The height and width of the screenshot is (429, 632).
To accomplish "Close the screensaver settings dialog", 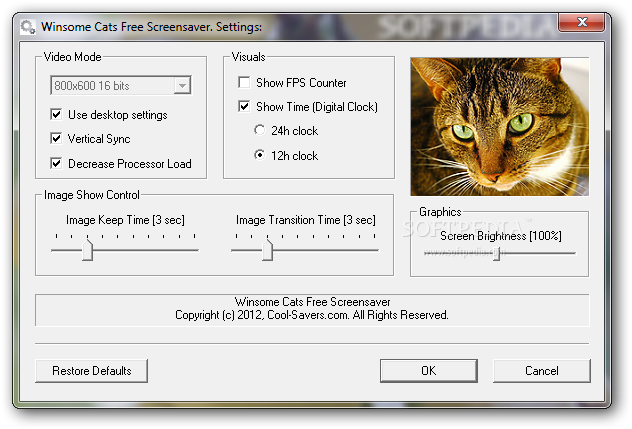I will coord(581,22).
